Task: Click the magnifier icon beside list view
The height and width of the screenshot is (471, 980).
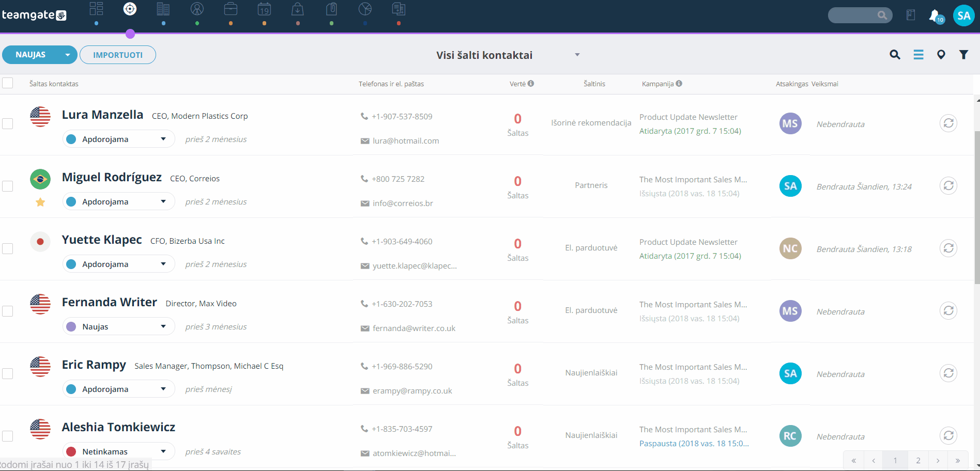Action: click(895, 55)
